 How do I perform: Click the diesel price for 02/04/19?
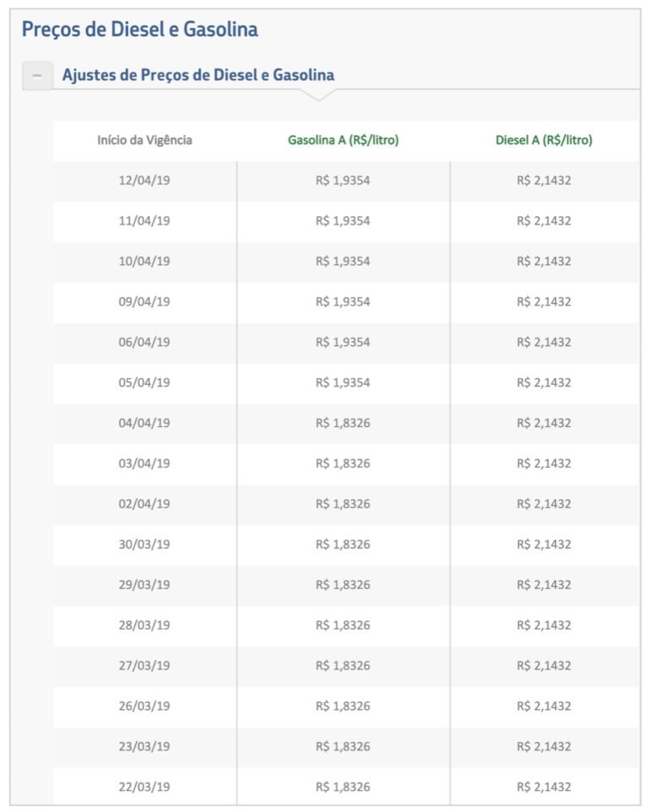(544, 503)
